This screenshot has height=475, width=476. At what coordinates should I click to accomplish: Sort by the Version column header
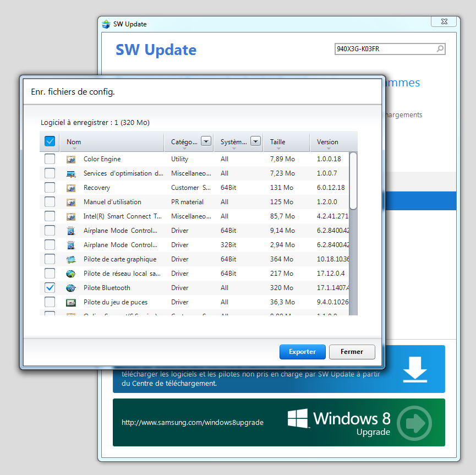point(333,142)
